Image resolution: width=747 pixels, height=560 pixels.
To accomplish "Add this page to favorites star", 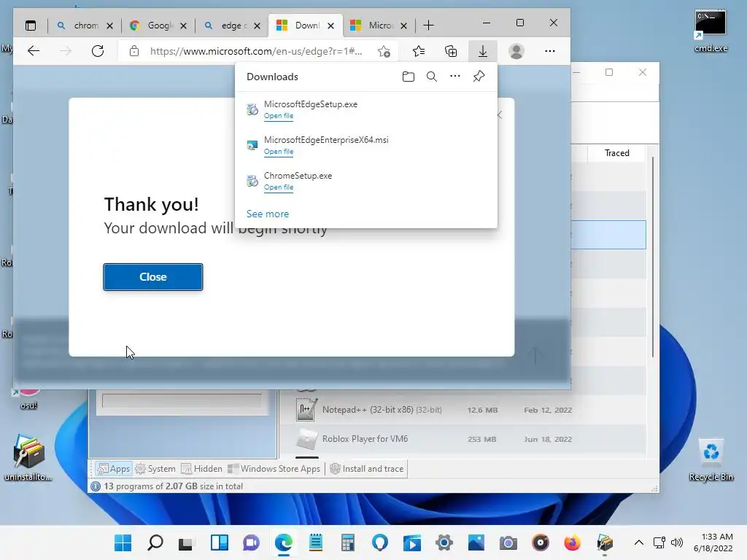I will pyautogui.click(x=384, y=51).
